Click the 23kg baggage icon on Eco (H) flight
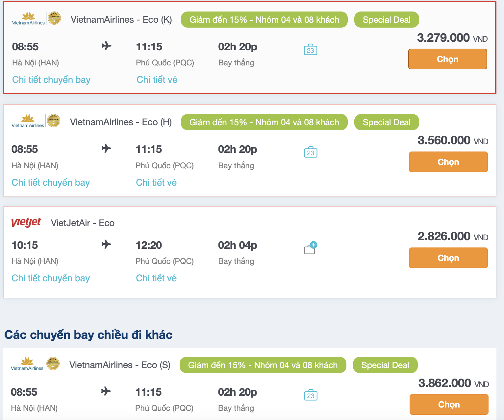 point(311,152)
